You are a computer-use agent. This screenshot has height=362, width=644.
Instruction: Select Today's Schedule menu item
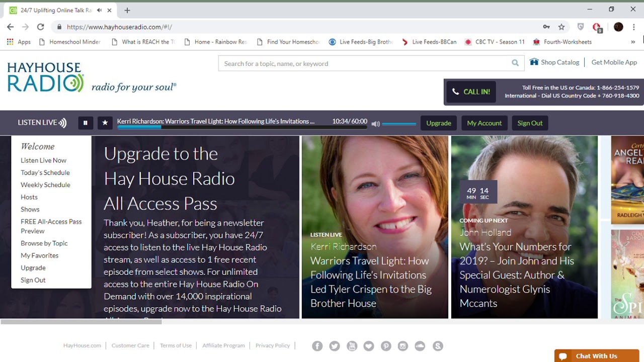click(x=45, y=172)
